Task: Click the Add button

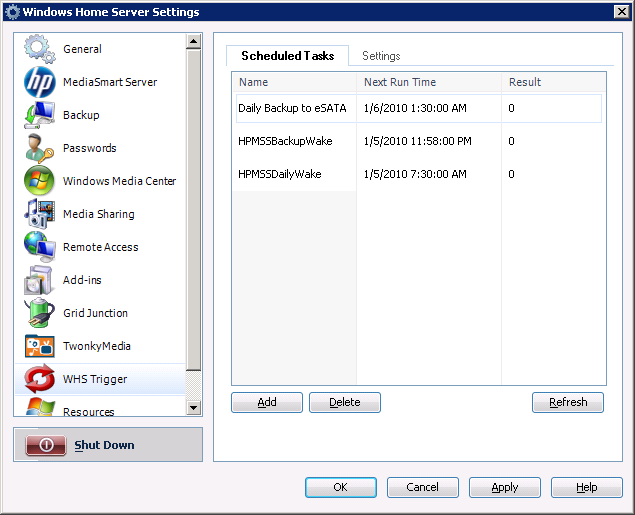Action: point(267,402)
